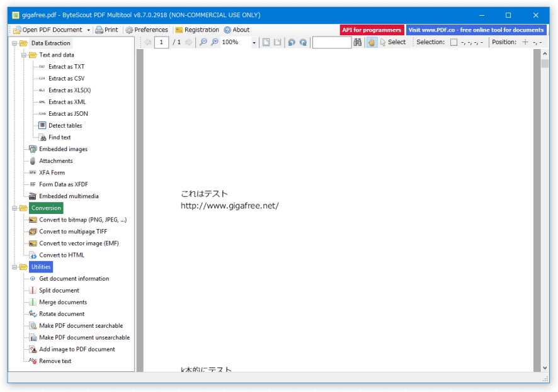Select Utilities category
Image resolution: width=558 pixels, height=392 pixels.
click(x=41, y=267)
